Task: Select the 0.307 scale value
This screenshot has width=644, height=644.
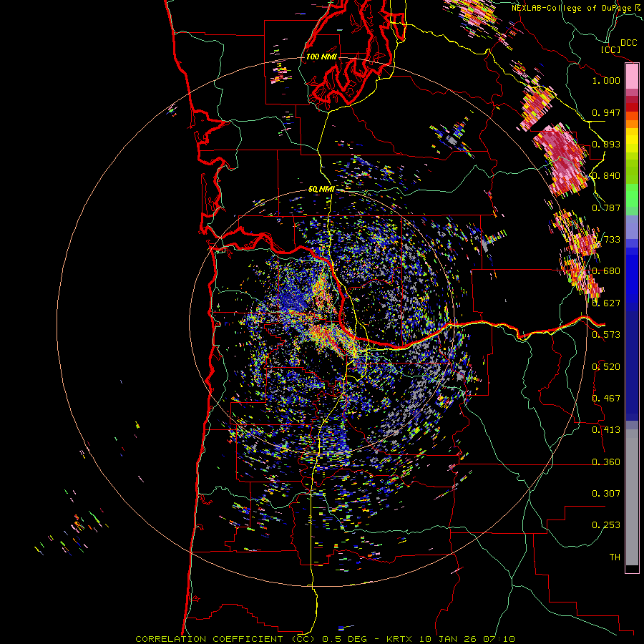Action: (x=606, y=493)
